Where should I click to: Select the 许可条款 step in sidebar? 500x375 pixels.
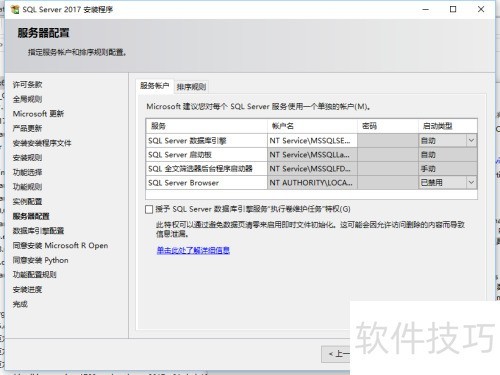tap(27, 84)
